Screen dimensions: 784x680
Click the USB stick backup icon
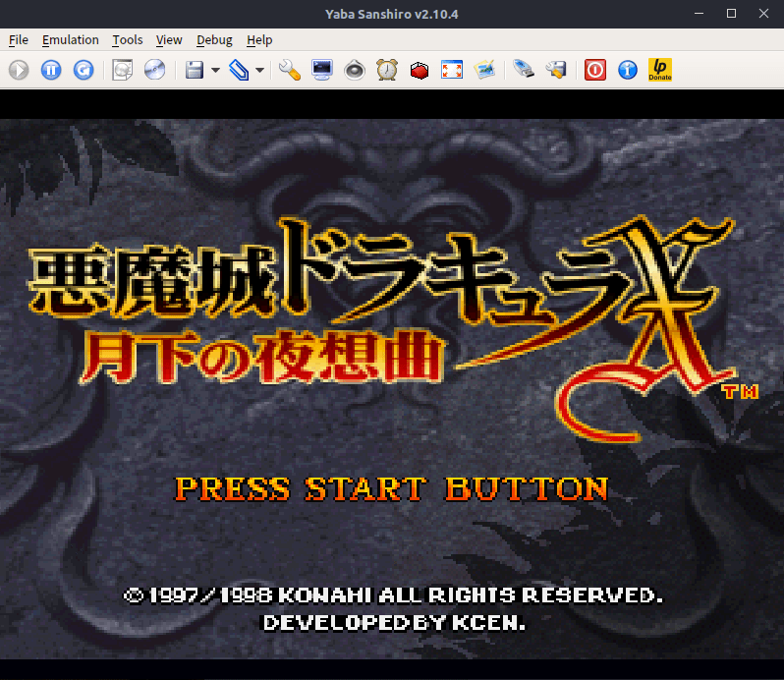tap(524, 70)
